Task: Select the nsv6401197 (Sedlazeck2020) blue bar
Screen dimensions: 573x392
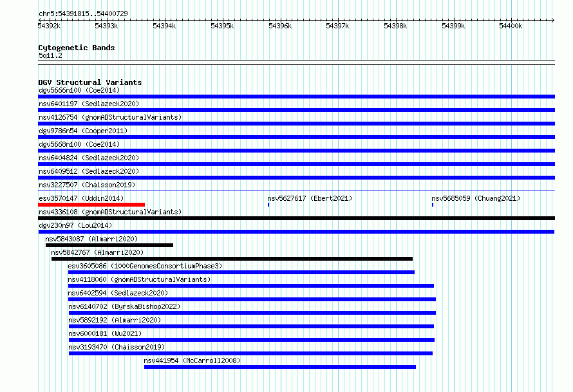Action: (296, 110)
